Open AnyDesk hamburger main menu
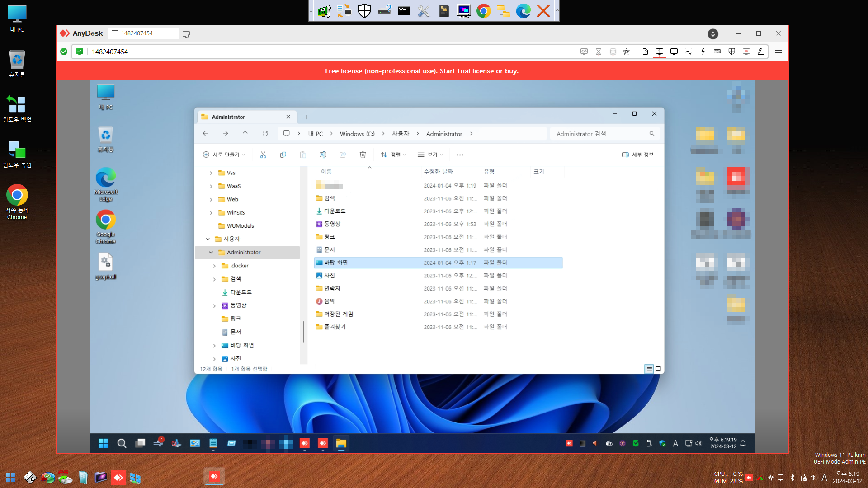The image size is (868, 488). [x=778, y=52]
